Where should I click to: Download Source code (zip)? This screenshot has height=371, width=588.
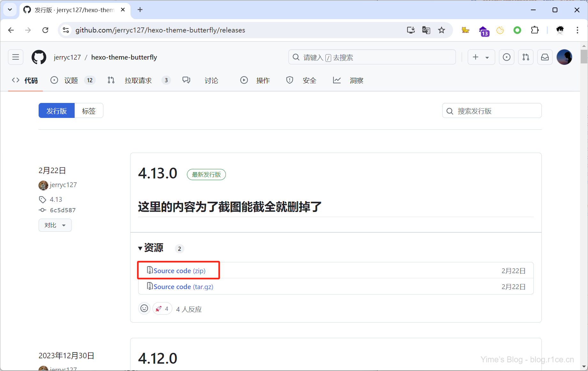[x=179, y=271]
